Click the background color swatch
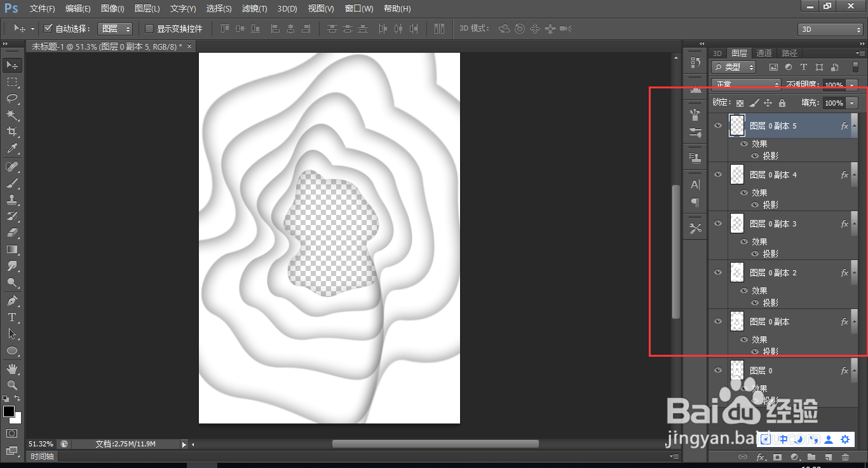The width and height of the screenshot is (868, 468). click(17, 418)
